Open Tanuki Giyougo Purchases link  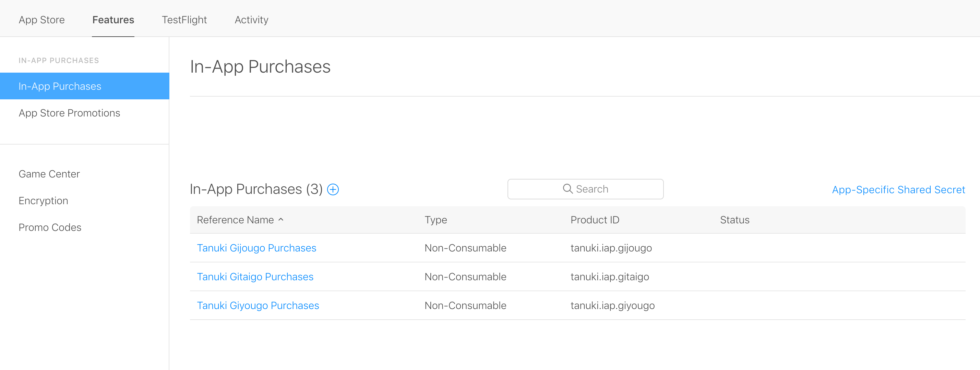pyautogui.click(x=258, y=305)
